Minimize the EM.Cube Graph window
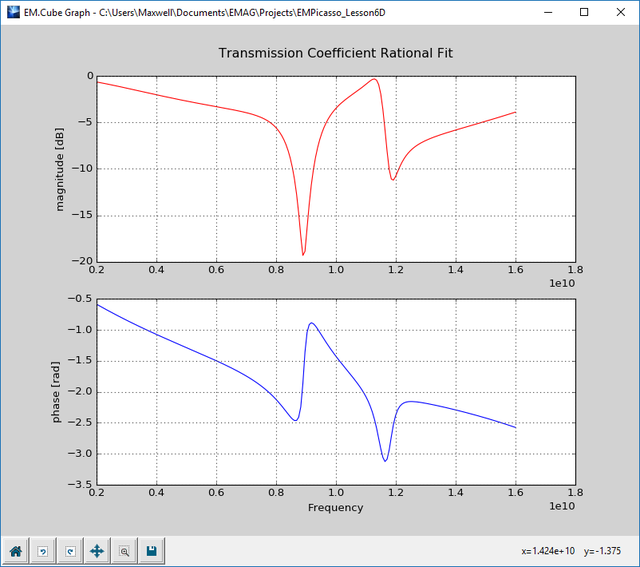 click(x=548, y=12)
